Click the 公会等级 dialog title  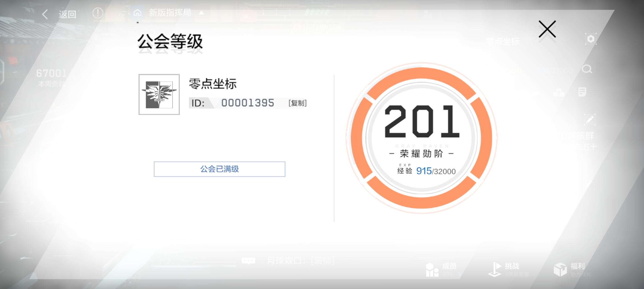(x=170, y=42)
